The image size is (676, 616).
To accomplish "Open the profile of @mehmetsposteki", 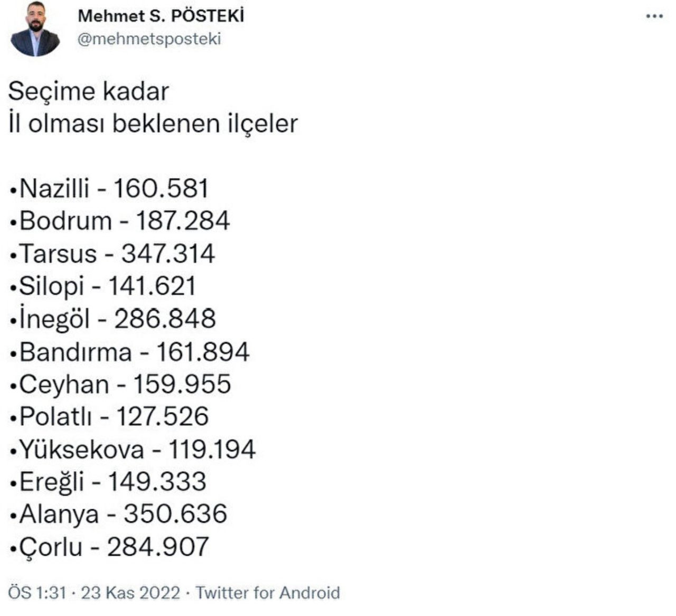I will (x=149, y=38).
